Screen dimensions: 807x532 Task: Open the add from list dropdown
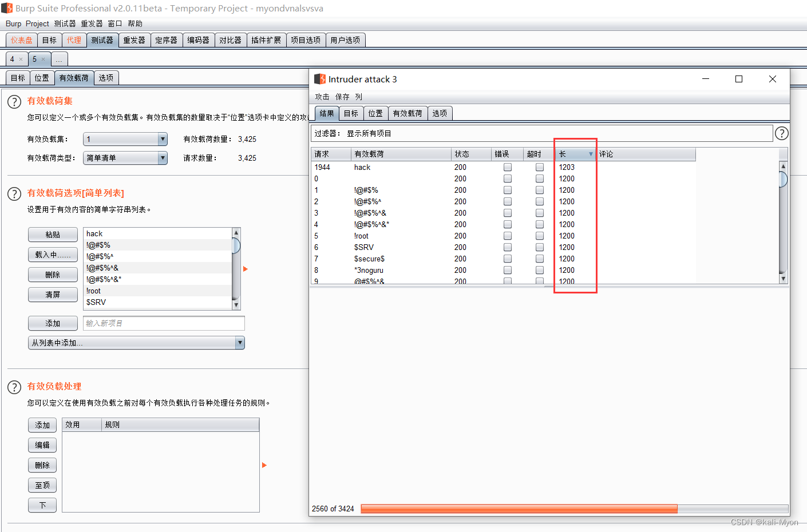point(136,343)
